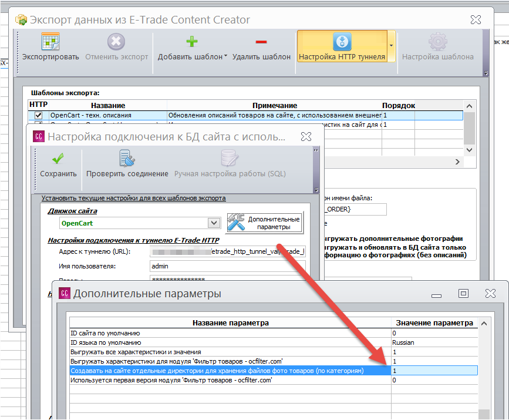Click the file name field containing _ORDER}
Viewport: 509px width, 420px height.
(355, 210)
